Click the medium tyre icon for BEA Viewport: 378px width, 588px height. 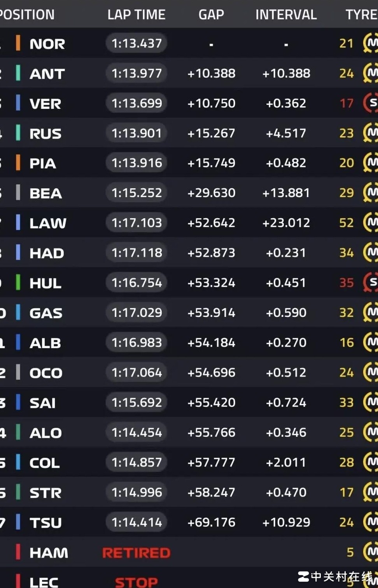(x=371, y=192)
